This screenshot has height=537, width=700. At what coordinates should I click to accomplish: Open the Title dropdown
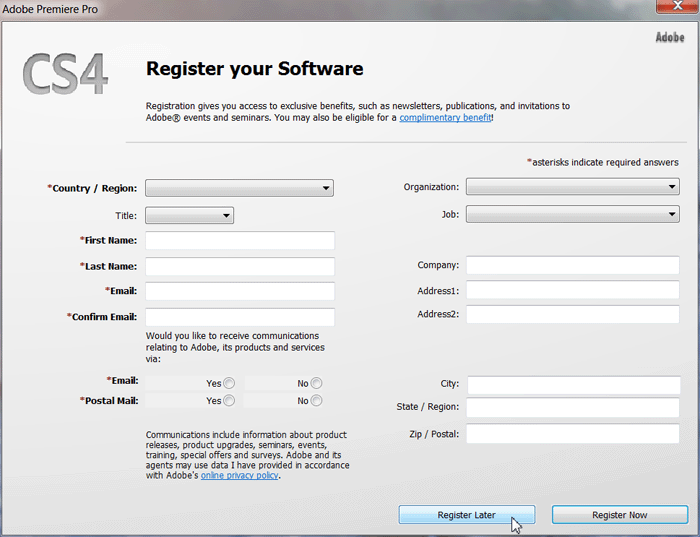[x=189, y=216]
